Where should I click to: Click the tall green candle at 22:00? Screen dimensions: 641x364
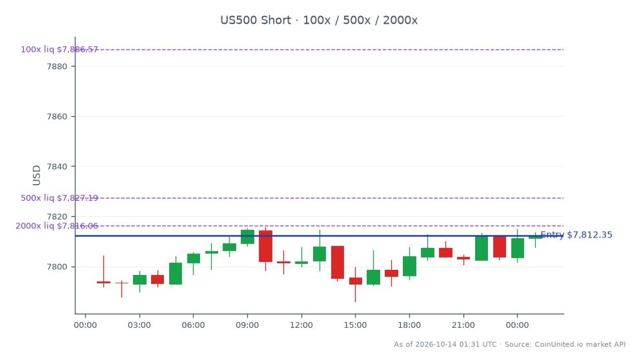pos(481,248)
